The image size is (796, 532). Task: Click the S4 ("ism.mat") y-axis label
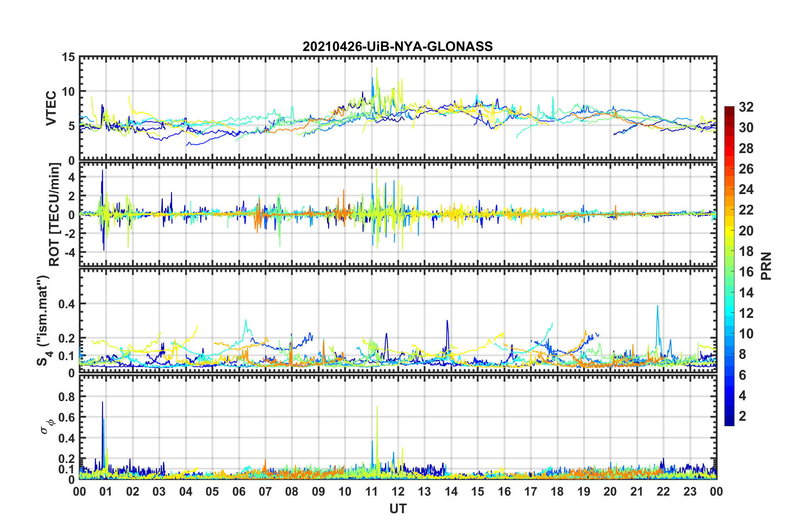44,321
